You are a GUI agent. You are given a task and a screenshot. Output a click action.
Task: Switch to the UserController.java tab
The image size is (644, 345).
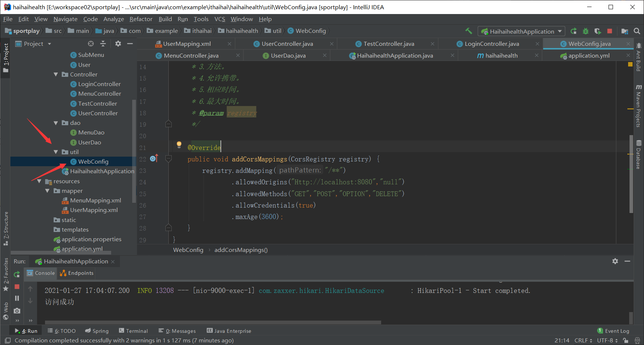tap(287, 44)
